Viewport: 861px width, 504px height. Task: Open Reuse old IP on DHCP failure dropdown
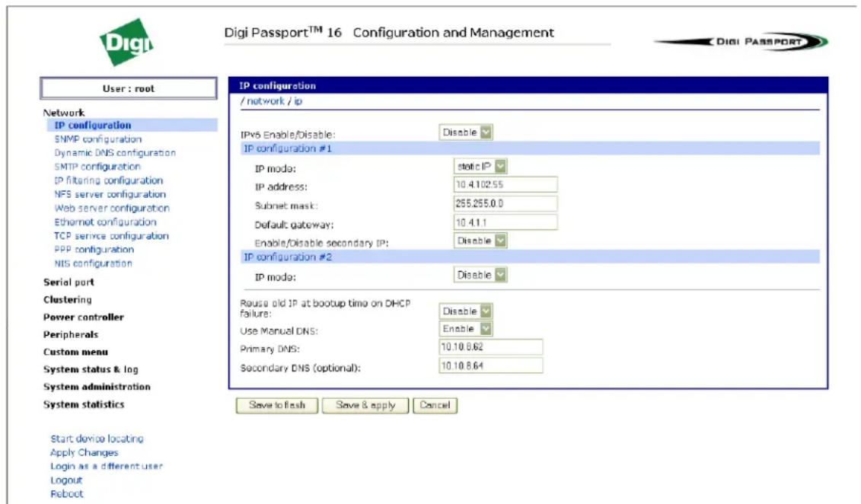[466, 311]
